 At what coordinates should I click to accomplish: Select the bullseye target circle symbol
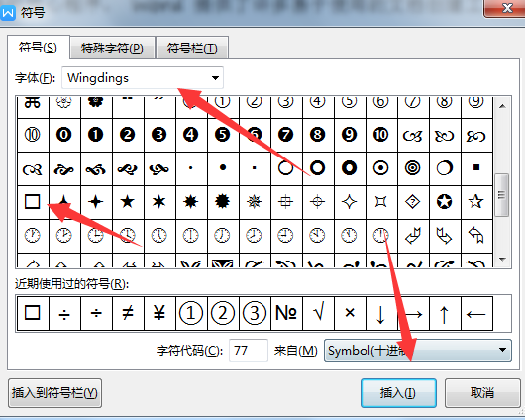tap(412, 168)
